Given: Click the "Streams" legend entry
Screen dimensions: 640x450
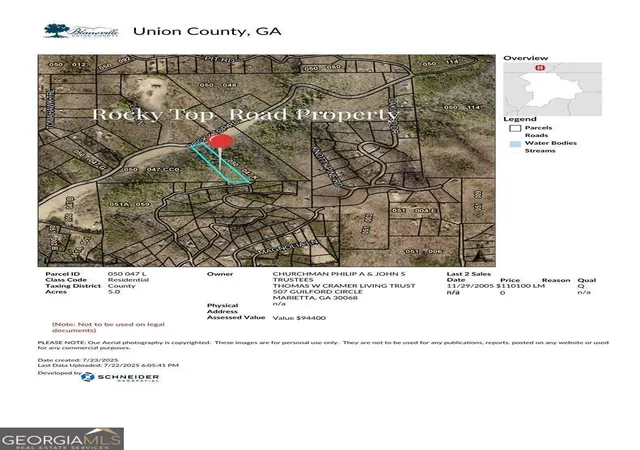Looking at the screenshot, I should 540,151.
